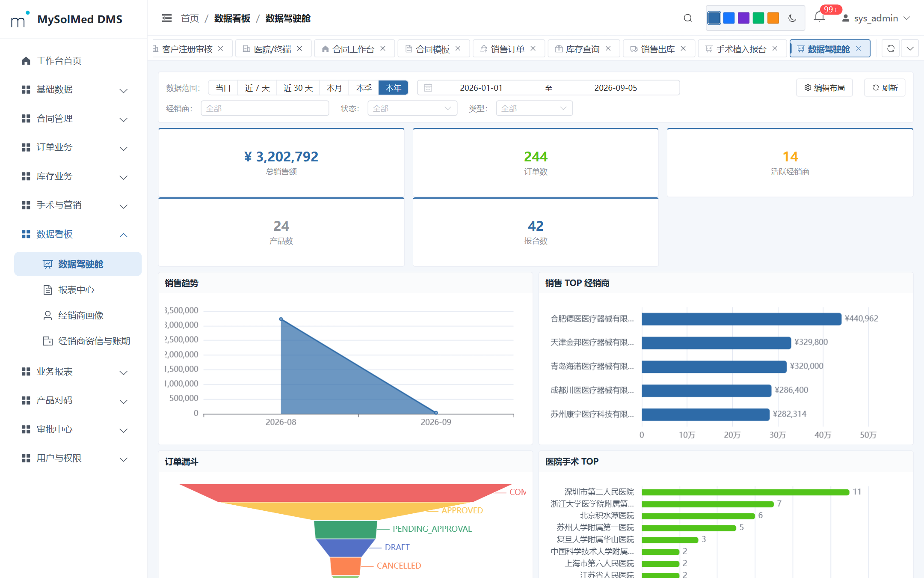Click the 编辑布局 button
The height and width of the screenshot is (578, 924).
tap(824, 88)
